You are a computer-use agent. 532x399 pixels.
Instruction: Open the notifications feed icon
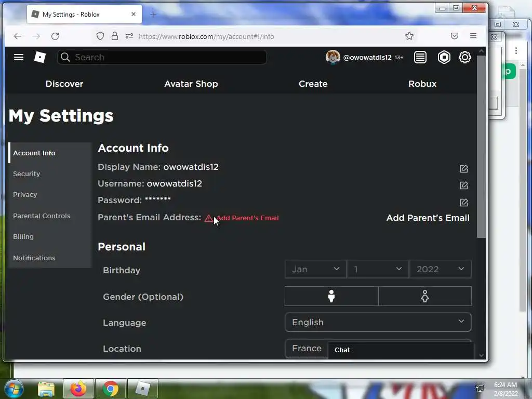coord(420,57)
